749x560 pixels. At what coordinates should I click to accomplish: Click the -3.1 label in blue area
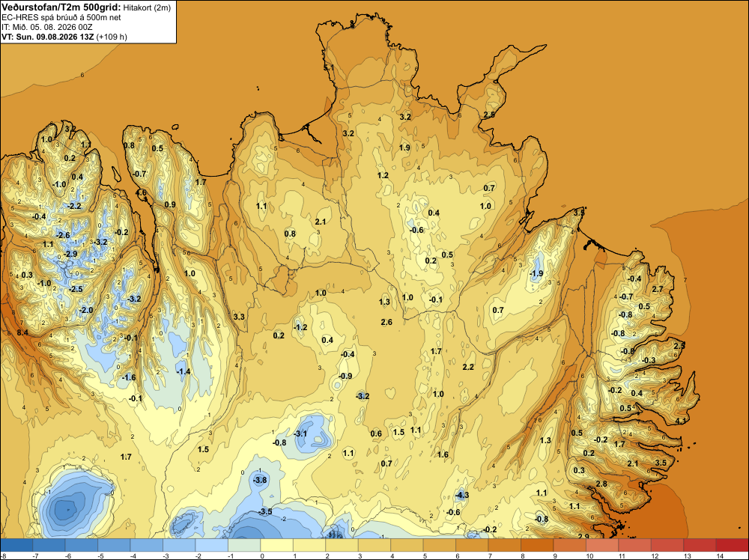[300, 433]
